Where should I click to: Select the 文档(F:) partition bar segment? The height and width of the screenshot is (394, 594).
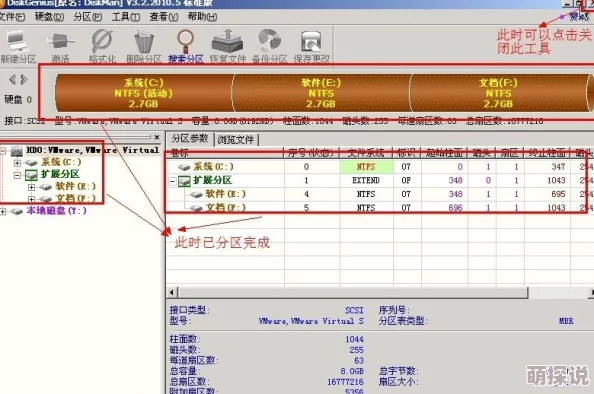(498, 93)
